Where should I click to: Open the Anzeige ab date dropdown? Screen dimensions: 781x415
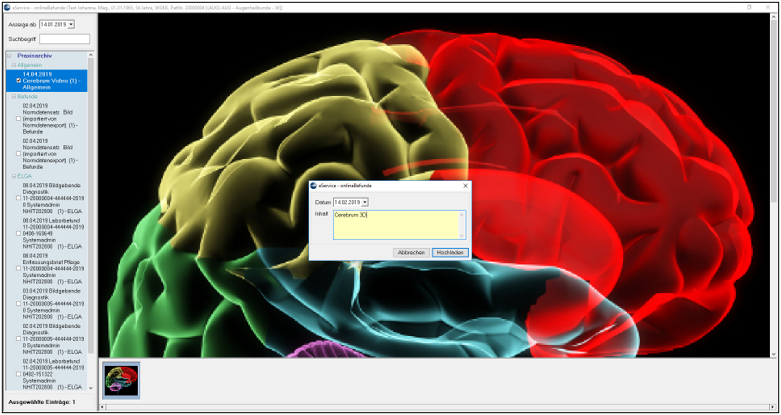71,24
